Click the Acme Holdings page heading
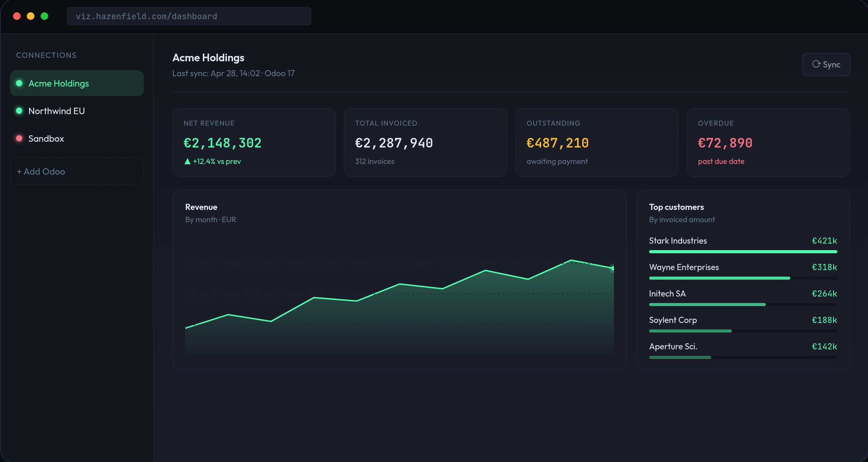 [x=208, y=57]
